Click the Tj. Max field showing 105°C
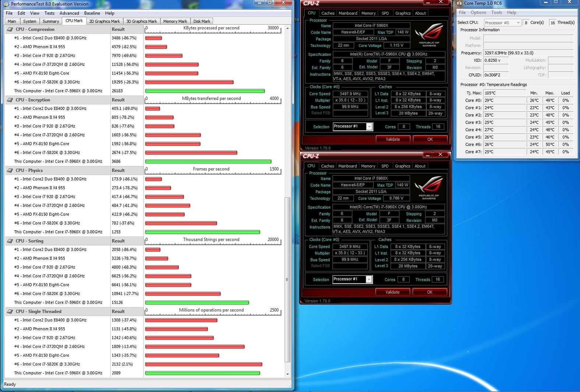 pos(505,93)
